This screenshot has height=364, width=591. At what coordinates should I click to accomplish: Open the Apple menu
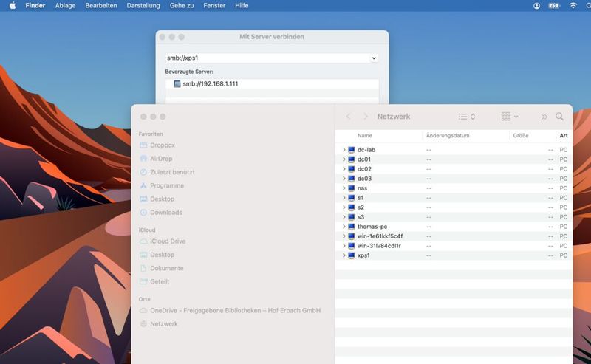[x=13, y=6]
